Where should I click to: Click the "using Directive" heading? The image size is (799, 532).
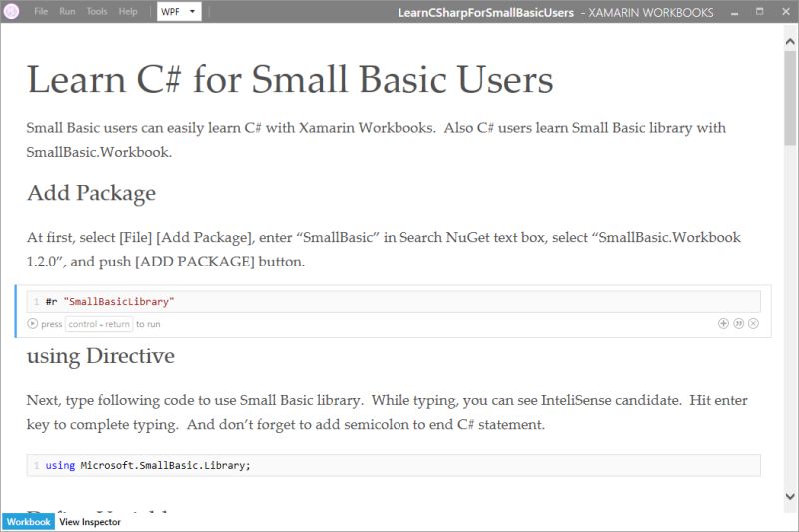click(x=101, y=357)
